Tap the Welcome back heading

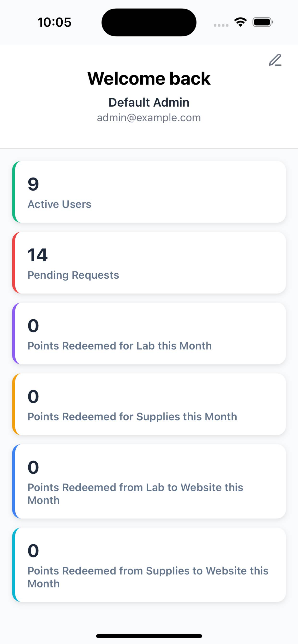[x=149, y=79]
